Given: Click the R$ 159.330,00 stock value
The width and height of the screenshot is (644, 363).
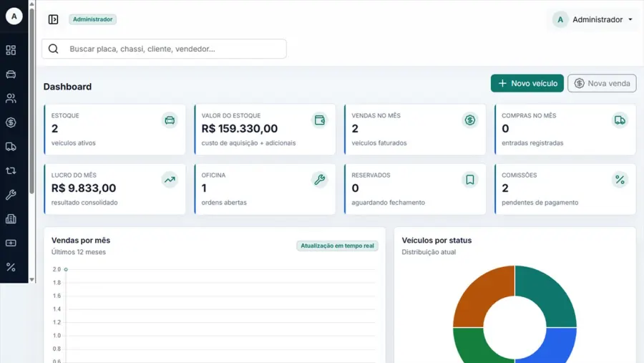Looking at the screenshot, I should tap(240, 129).
